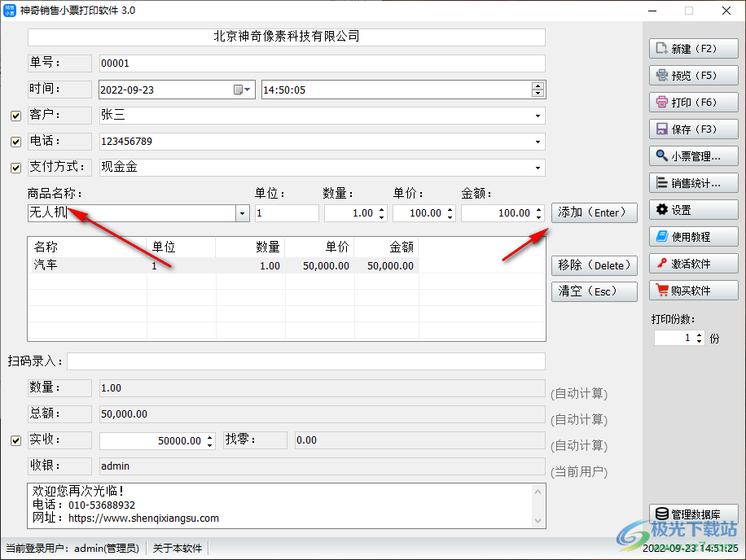Screen dimensions: 746x560
Task: Expand the 客户 dropdown list
Action: (538, 116)
